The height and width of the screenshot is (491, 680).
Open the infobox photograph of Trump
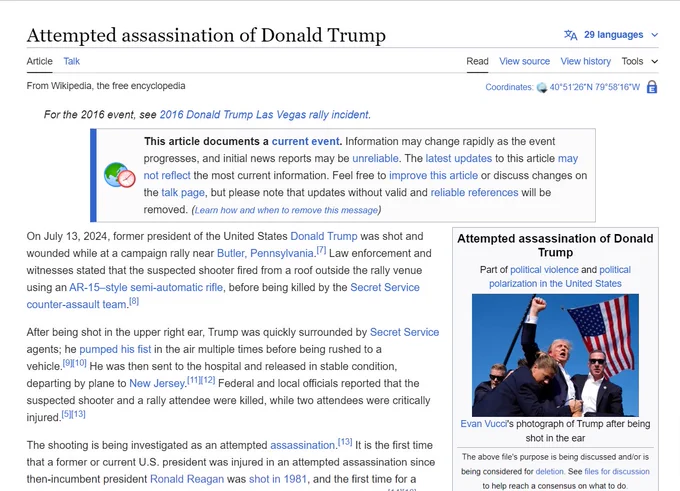click(x=555, y=355)
